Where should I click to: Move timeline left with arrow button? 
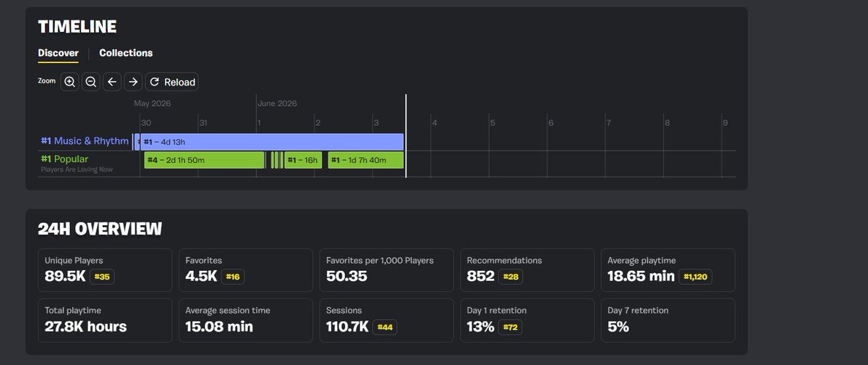111,82
